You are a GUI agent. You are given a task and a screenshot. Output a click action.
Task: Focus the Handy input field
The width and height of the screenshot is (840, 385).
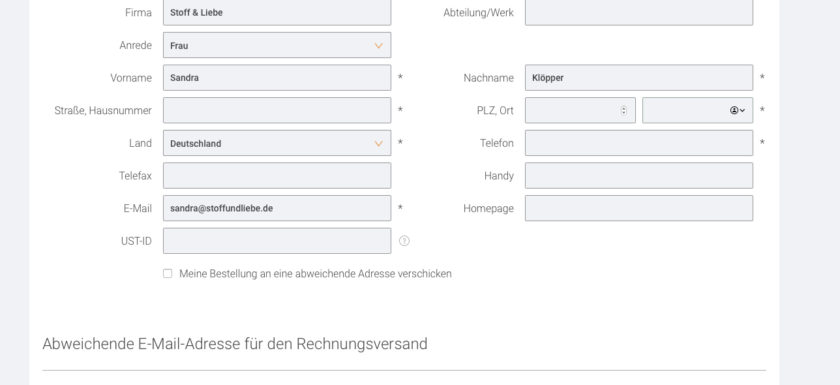(x=639, y=176)
